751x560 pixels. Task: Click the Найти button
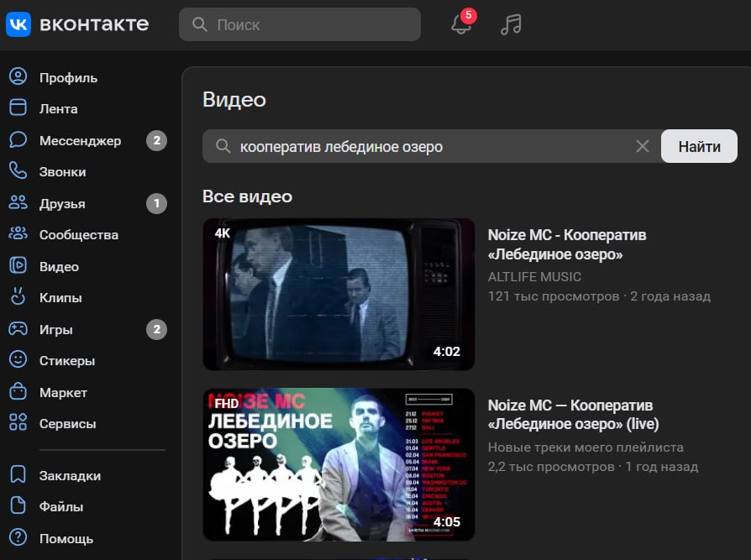tap(699, 146)
